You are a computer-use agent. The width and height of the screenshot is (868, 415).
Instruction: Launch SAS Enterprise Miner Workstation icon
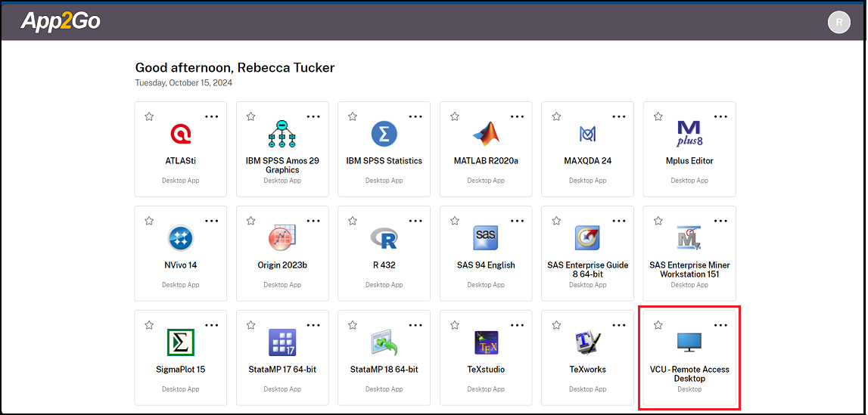[x=689, y=238]
